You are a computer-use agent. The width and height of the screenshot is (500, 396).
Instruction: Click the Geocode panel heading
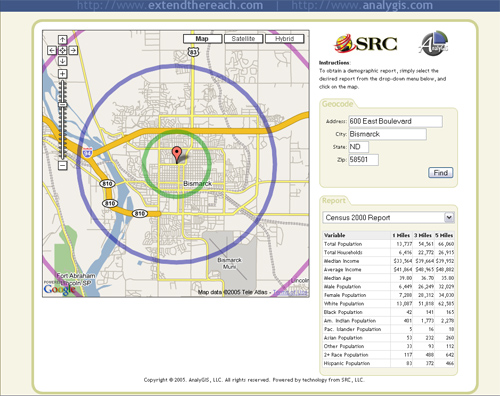point(337,104)
